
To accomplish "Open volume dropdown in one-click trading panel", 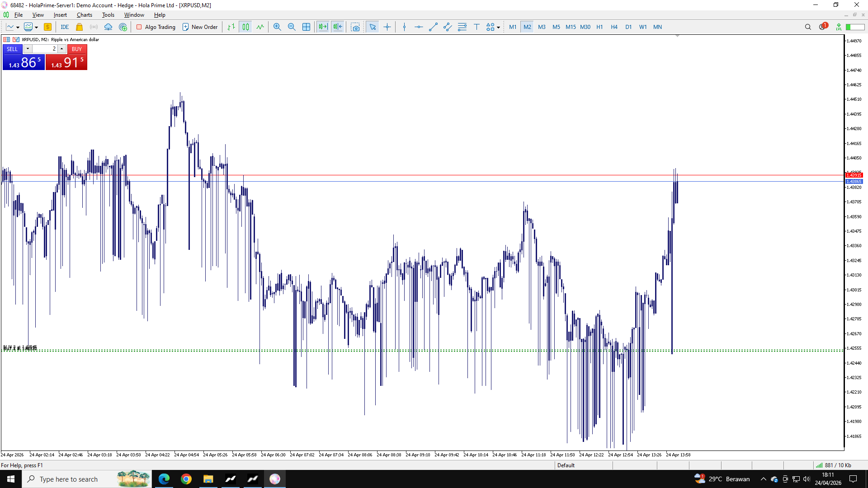I will pos(28,49).
